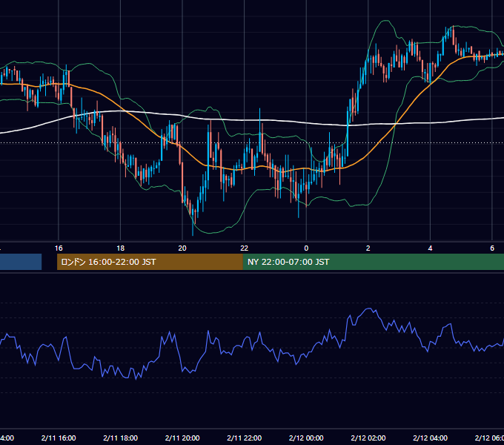Click the 2/12 02:00 date label
Screen dimensions: 504x445
[368, 438]
